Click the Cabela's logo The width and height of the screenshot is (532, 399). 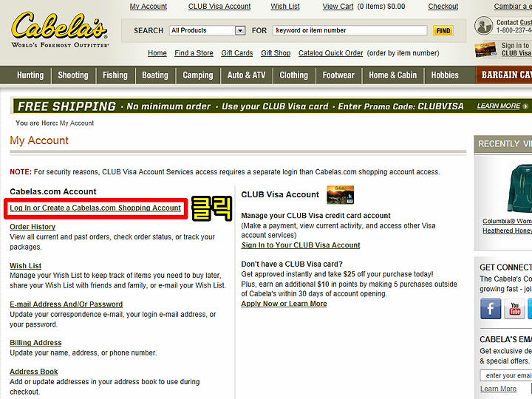tap(60, 29)
